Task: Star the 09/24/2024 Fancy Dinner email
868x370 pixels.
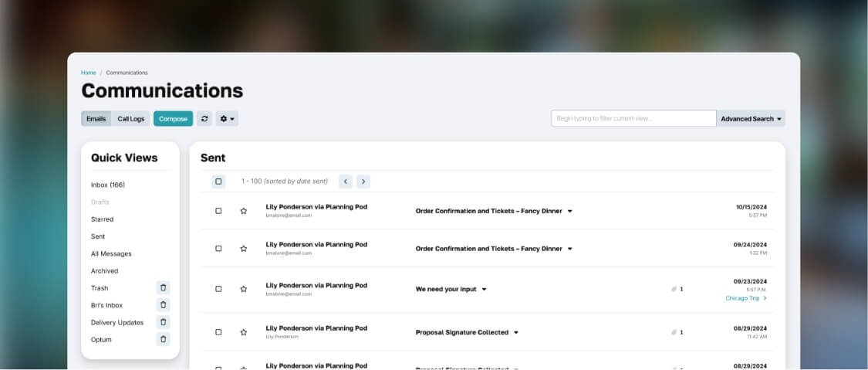Action: [x=244, y=249]
